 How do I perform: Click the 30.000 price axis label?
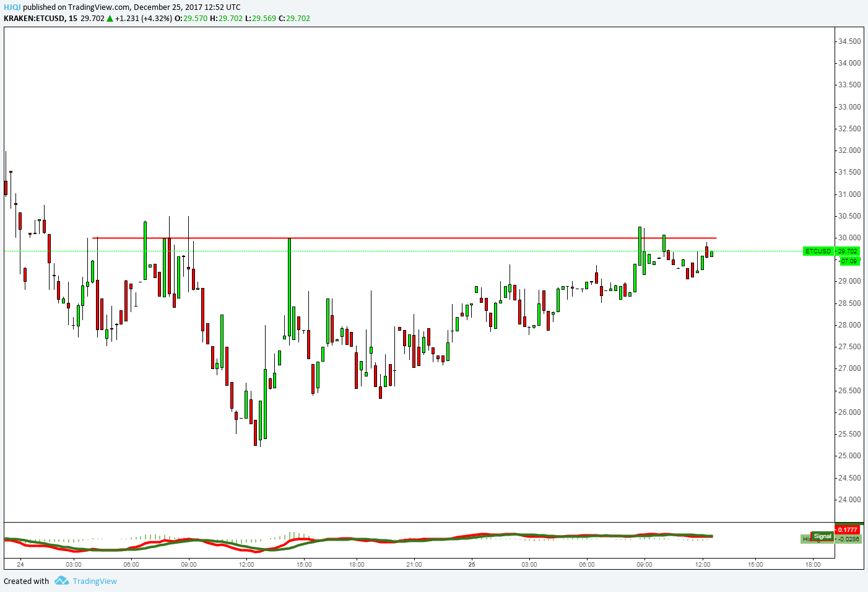click(x=849, y=238)
